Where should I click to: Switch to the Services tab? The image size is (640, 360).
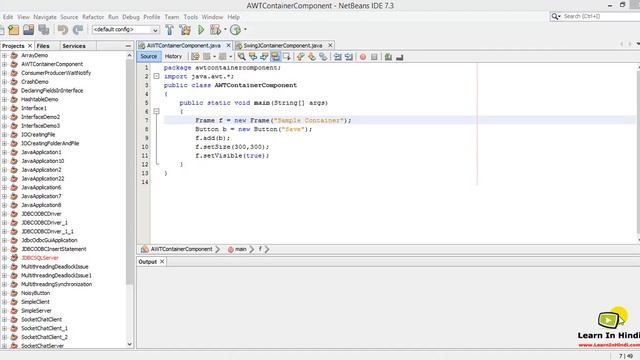point(74,46)
